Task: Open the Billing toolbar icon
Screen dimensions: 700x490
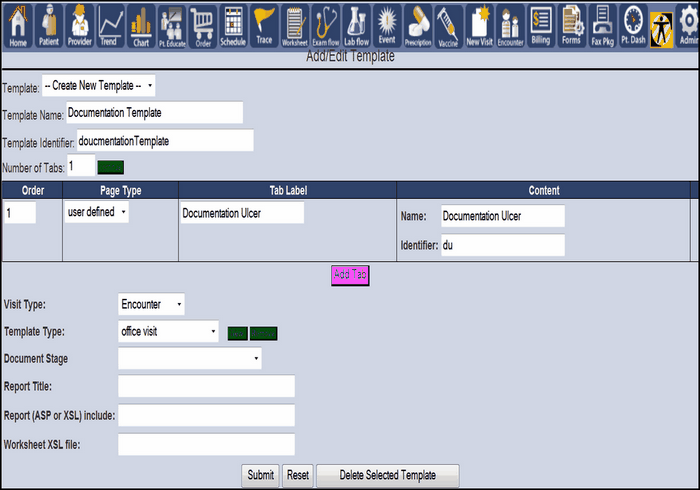Action: point(541,25)
